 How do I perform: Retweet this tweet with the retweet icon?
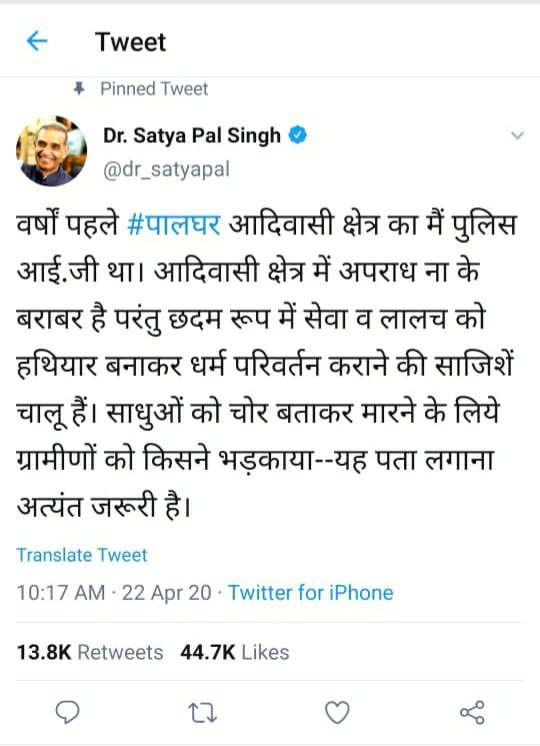(x=203, y=713)
